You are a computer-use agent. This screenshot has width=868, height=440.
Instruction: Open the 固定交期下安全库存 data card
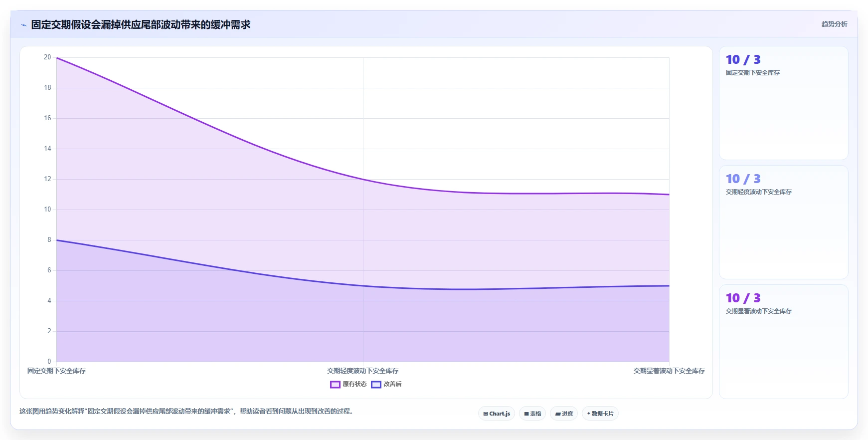pyautogui.click(x=784, y=103)
